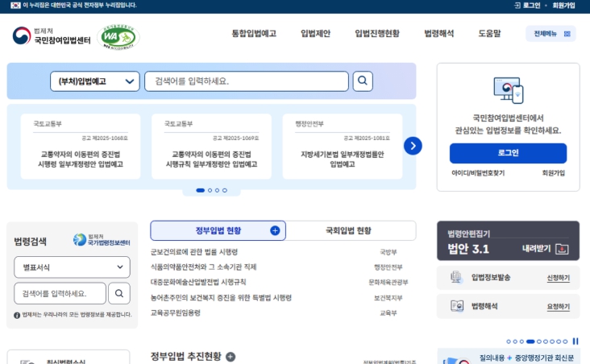This screenshot has width=590, height=364.
Task: Expand the 별표서식 dropdown in 법령검색
Action: pos(72,267)
